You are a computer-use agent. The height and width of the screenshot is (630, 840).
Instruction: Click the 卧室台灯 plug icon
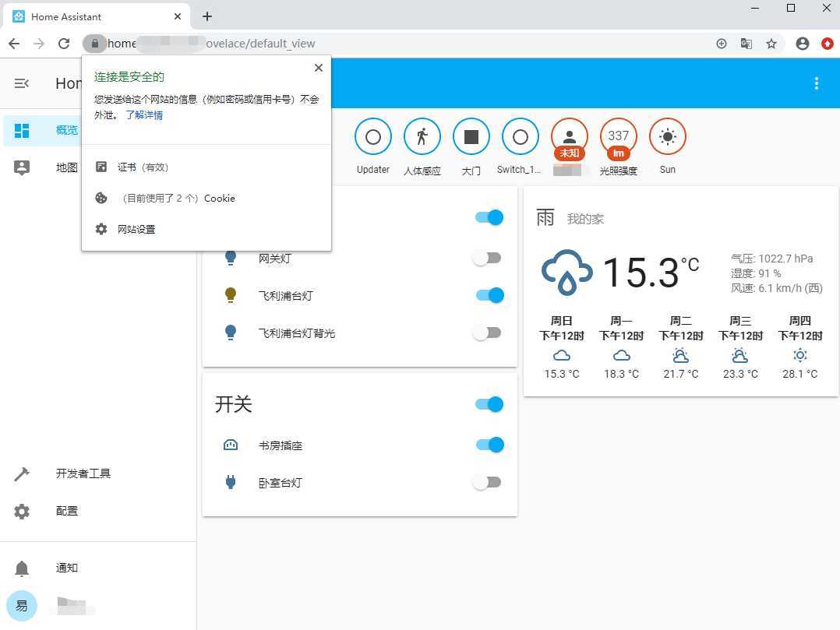click(x=231, y=482)
